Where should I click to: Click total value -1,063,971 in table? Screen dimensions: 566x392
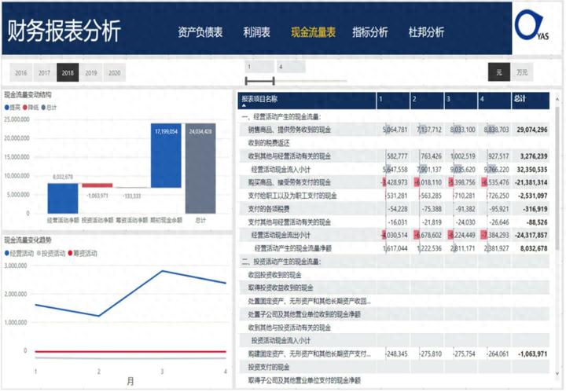pos(533,354)
